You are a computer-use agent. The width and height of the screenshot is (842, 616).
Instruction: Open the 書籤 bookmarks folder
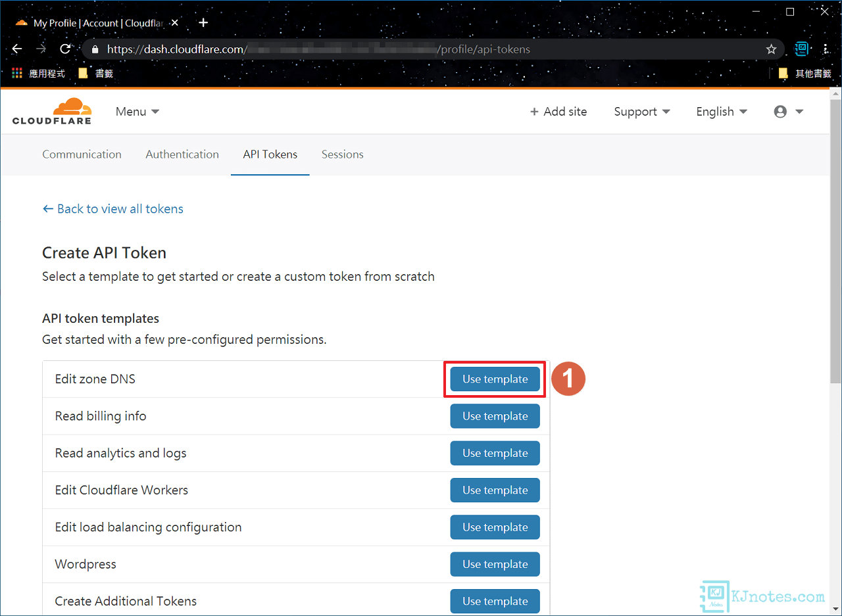96,74
